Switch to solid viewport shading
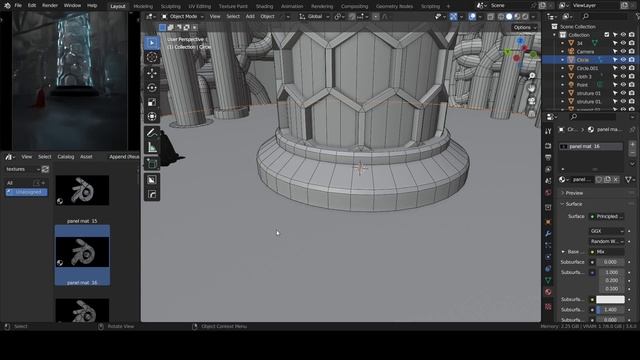Viewport: 640px width, 360px height. [x=509, y=17]
